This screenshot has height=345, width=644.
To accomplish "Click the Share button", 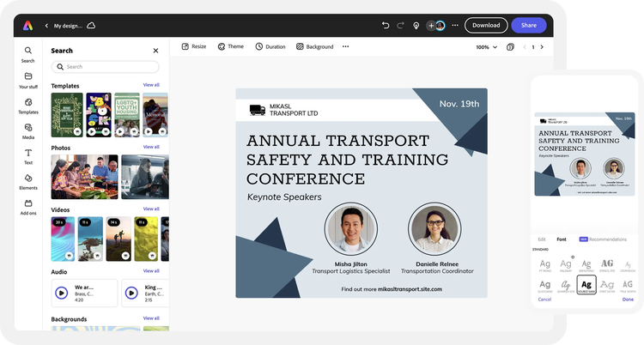I will (x=528, y=26).
